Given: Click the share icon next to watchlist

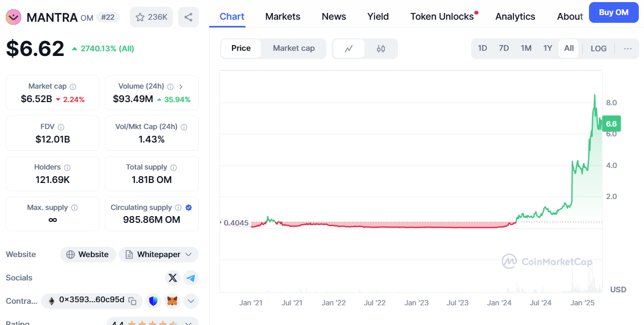Looking at the screenshot, I should coord(188,17).
